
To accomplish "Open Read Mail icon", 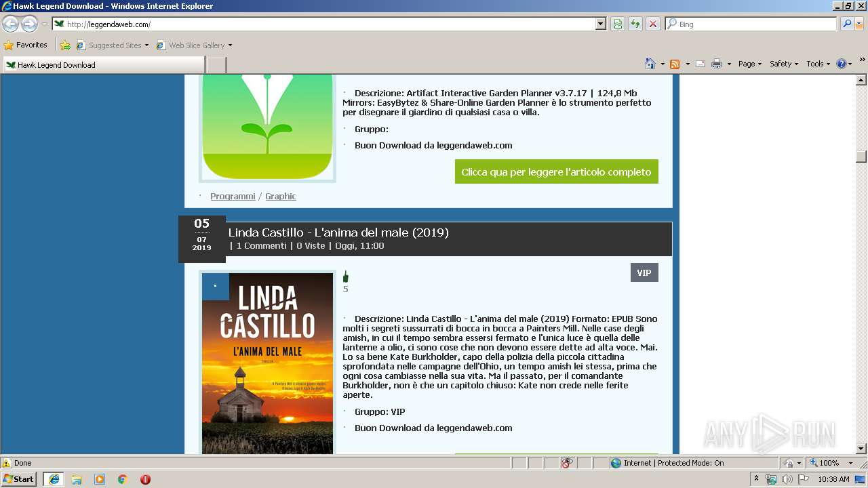I will coord(701,64).
